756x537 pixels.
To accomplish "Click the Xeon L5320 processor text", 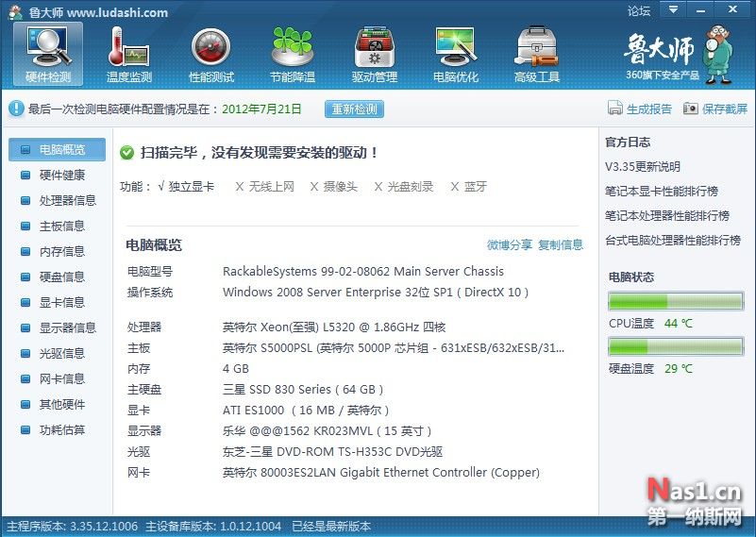I will click(x=334, y=327).
